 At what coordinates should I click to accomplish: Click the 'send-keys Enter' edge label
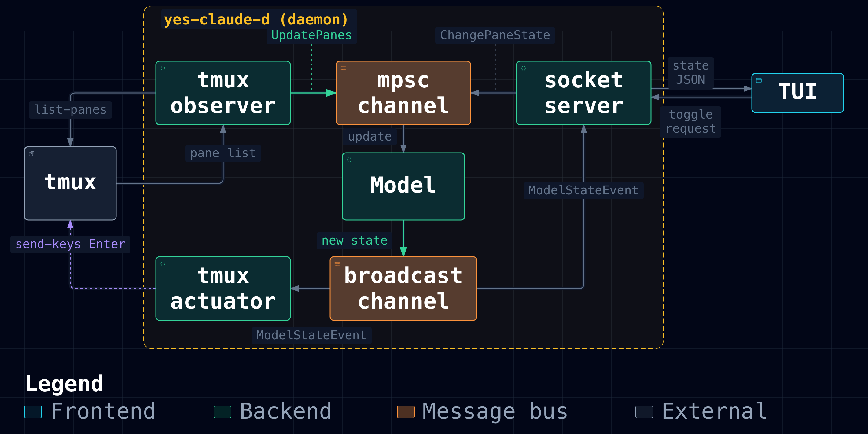70,244
